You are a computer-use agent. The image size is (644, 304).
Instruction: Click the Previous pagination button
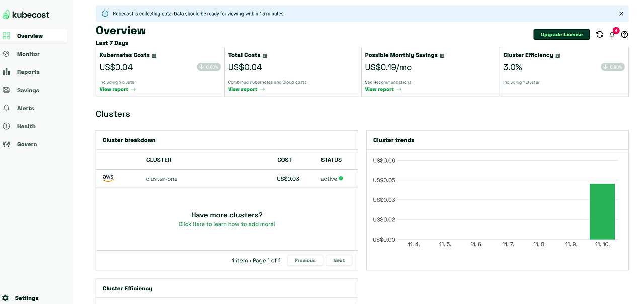tap(305, 260)
